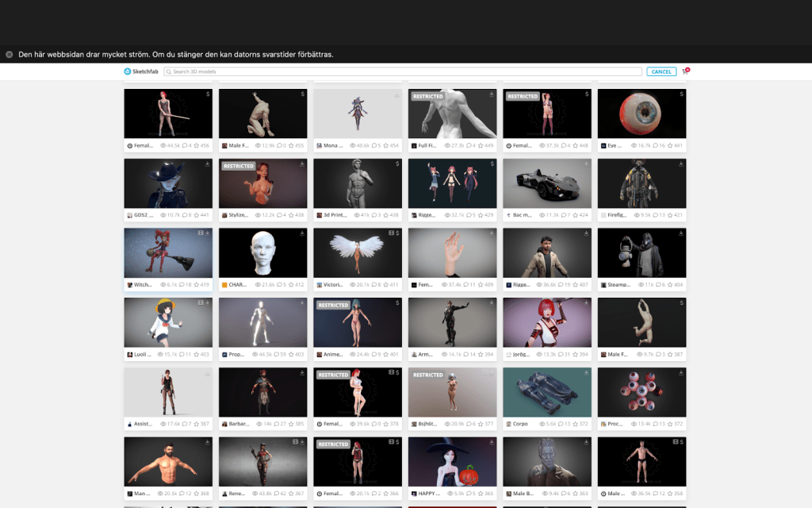The height and width of the screenshot is (508, 812).
Task: Click the dollar icon on the eyeball model
Action: [x=682, y=94]
